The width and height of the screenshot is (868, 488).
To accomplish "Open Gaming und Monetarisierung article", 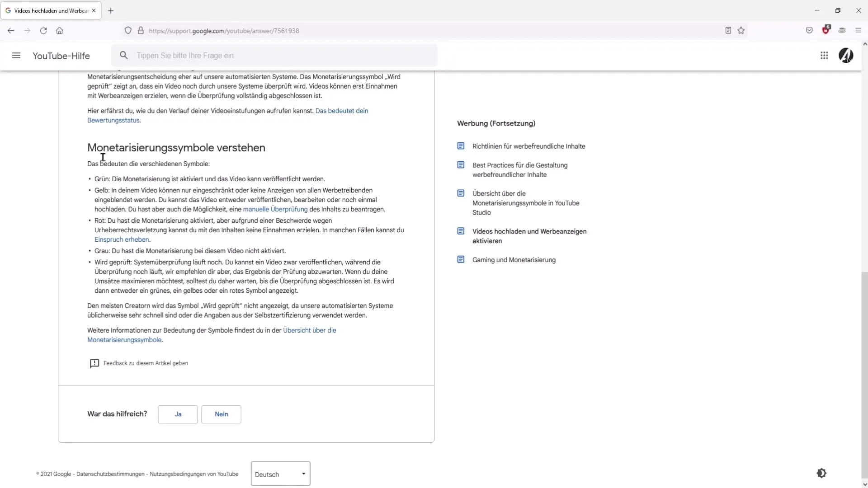I will click(x=514, y=260).
